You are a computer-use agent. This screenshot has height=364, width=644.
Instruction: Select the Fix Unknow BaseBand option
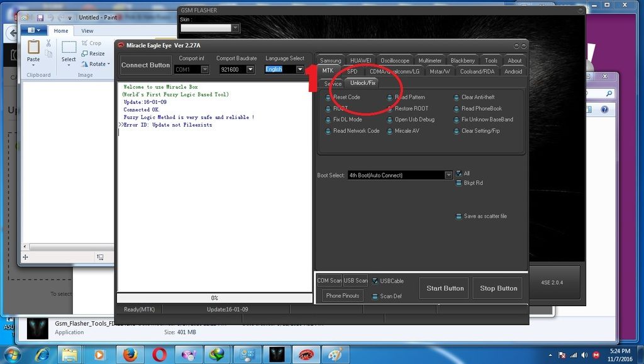pyautogui.click(x=484, y=120)
